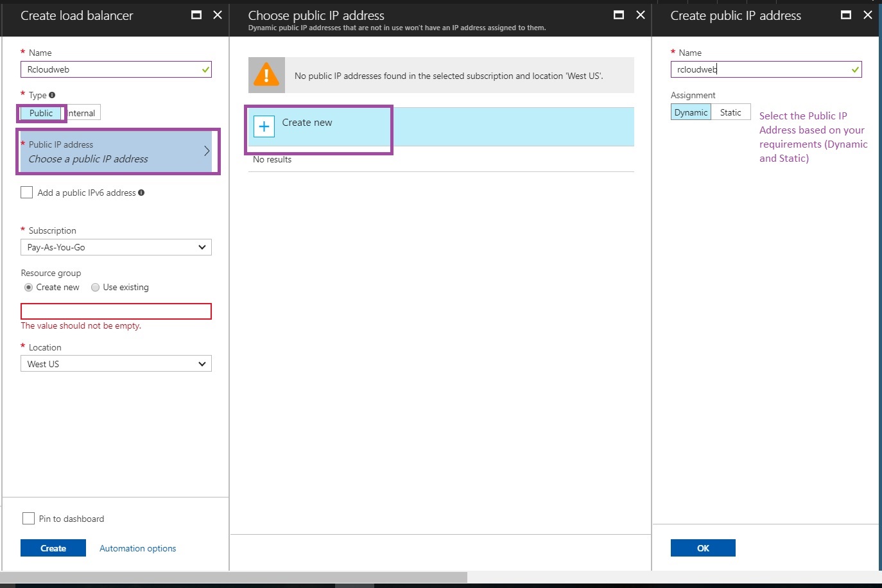Maximize the Choose public IP address blade
This screenshot has height=588, width=882.
point(618,15)
